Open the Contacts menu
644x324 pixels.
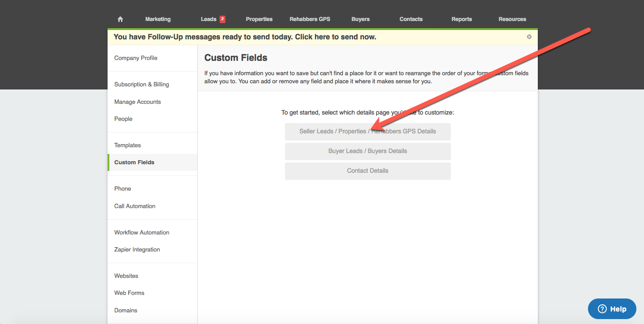pos(411,19)
